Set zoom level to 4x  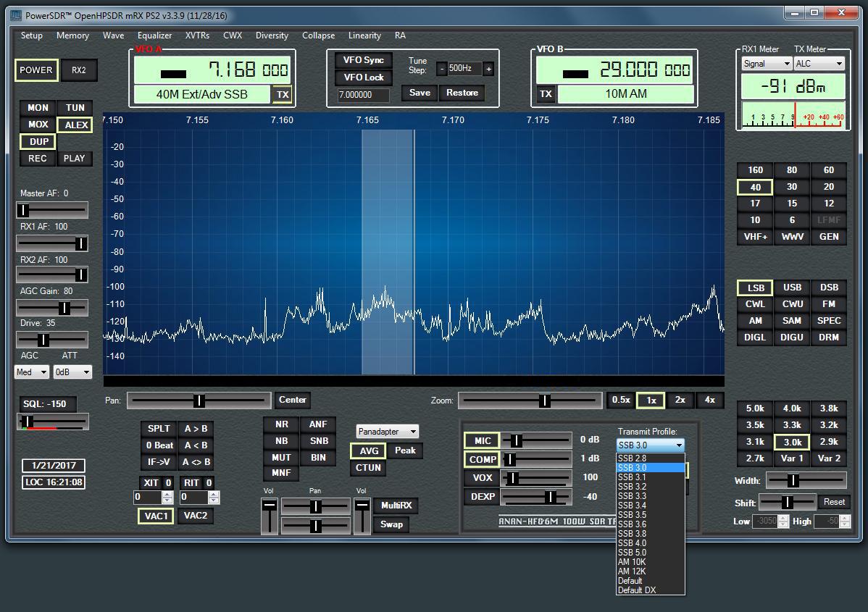[x=709, y=400]
